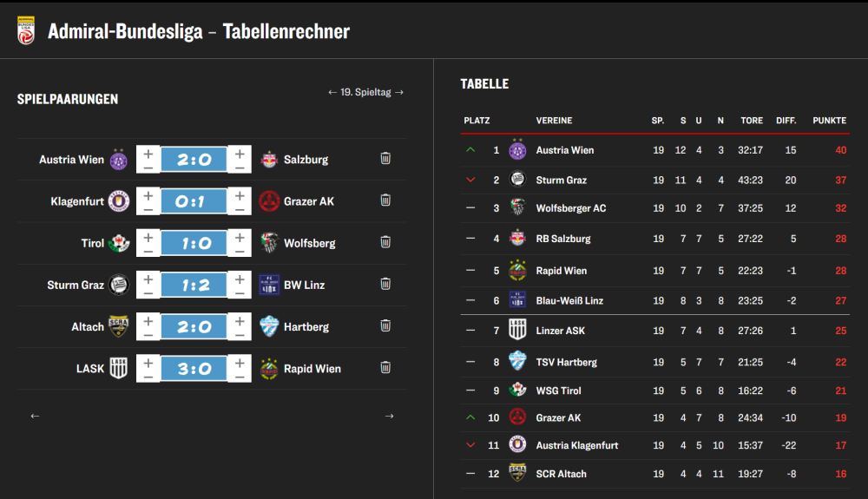The image size is (868, 499).
Task: Go to the next Spieltag via the top arrow
Action: tap(399, 92)
